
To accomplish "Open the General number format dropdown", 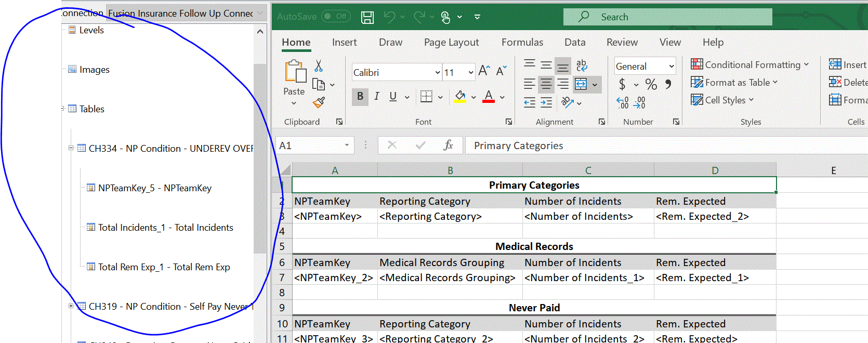I will (671, 67).
